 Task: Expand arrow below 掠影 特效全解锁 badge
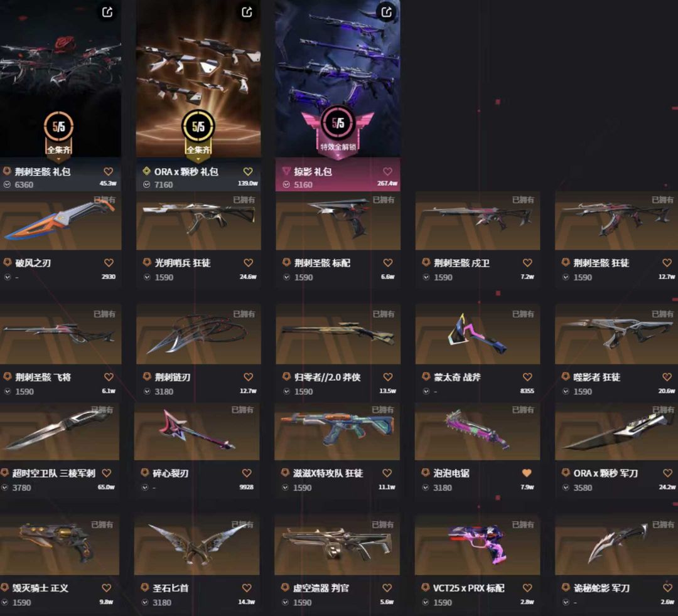pyautogui.click(x=338, y=157)
